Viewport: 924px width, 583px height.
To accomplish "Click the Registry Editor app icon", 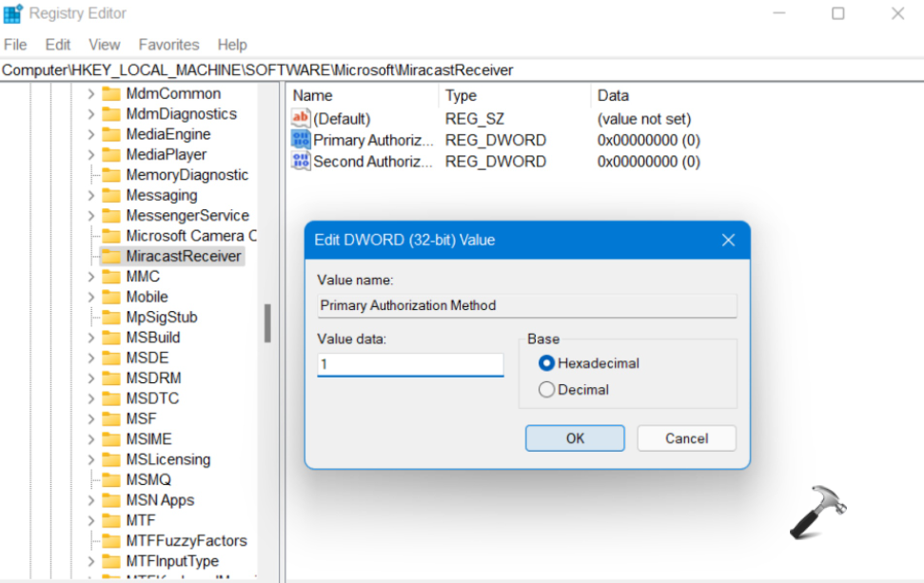I will pyautogui.click(x=12, y=13).
